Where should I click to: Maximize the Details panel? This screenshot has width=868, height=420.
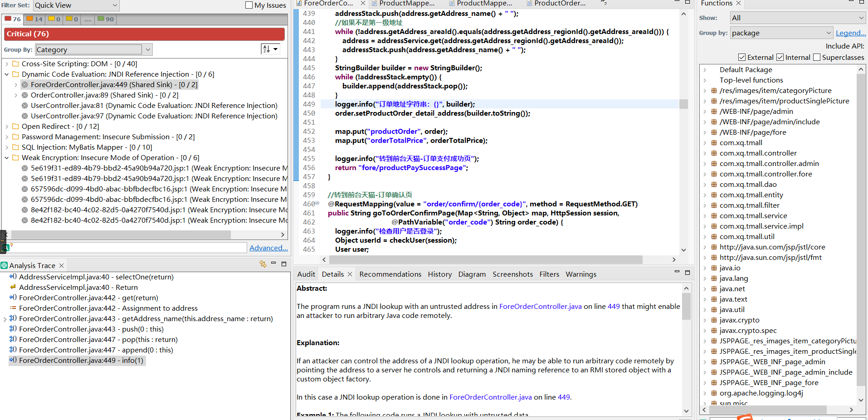click(687, 272)
